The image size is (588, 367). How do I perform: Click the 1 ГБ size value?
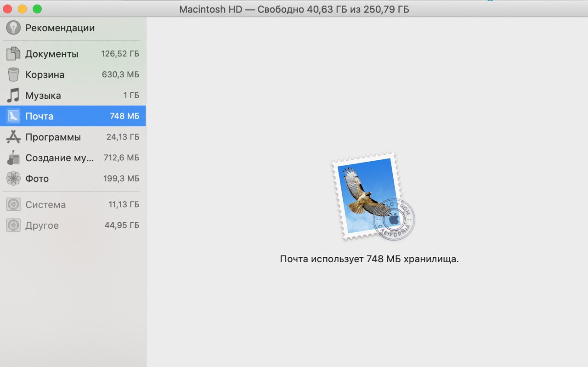tap(131, 96)
